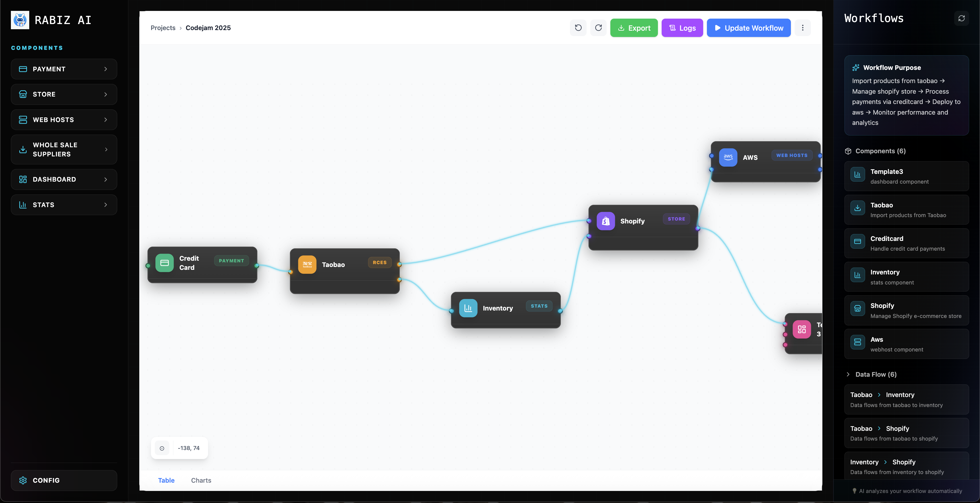The image size is (980, 503).
Task: Click the pink Template dashboard node icon
Action: pos(801,329)
